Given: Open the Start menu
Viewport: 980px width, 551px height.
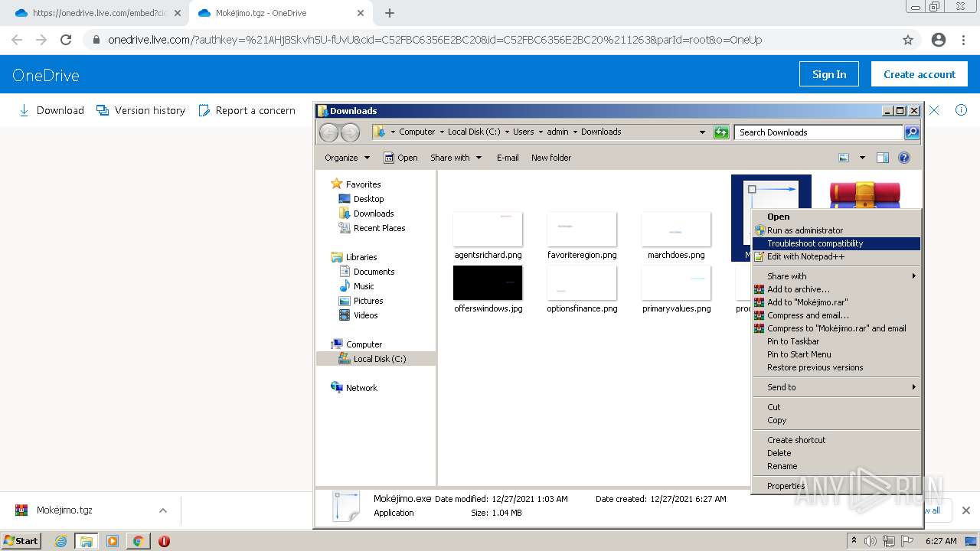Looking at the screenshot, I should coord(21,541).
